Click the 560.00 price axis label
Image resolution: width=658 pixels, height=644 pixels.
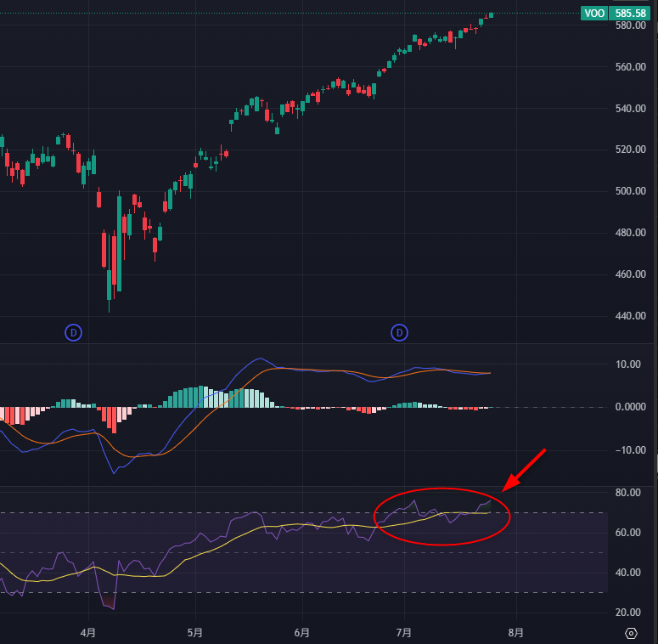pos(630,67)
